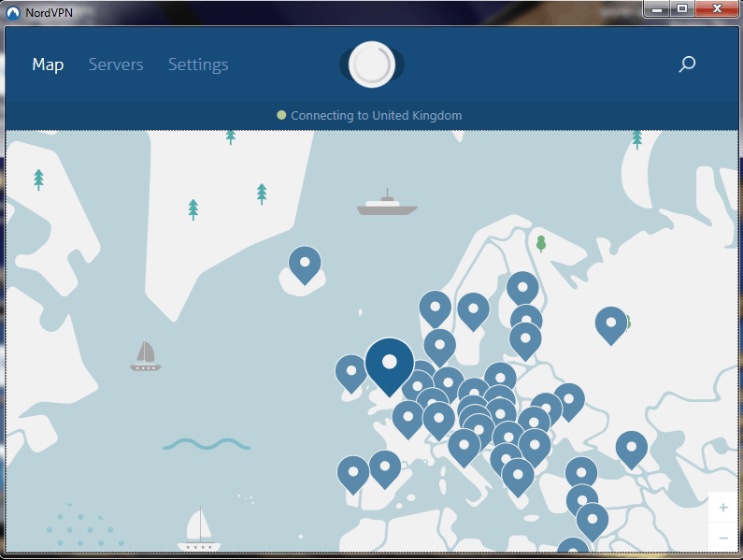Pick the Sweden location pin
This screenshot has width=743, height=560.
click(x=473, y=309)
